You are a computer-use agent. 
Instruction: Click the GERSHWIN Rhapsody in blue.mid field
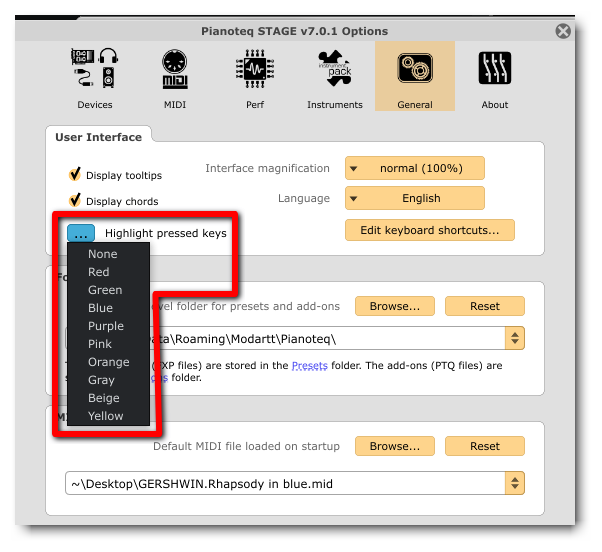point(285,483)
